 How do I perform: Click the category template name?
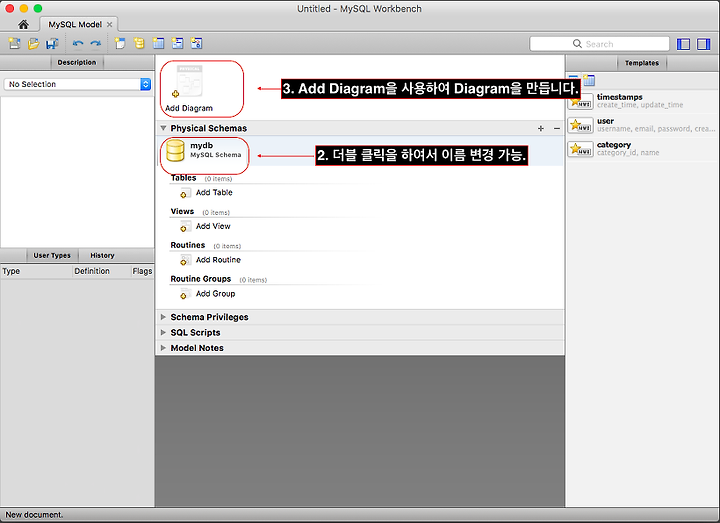613,145
